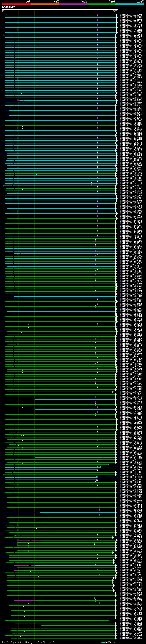Select hit label UniRef100_A7E2L4
This screenshot has width=146, height=644.
[131, 77]
